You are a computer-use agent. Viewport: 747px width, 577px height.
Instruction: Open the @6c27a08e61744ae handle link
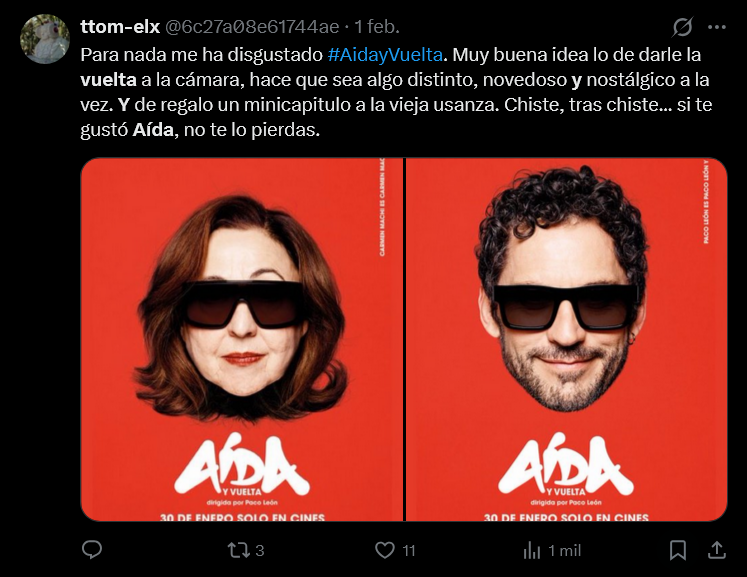tap(252, 27)
